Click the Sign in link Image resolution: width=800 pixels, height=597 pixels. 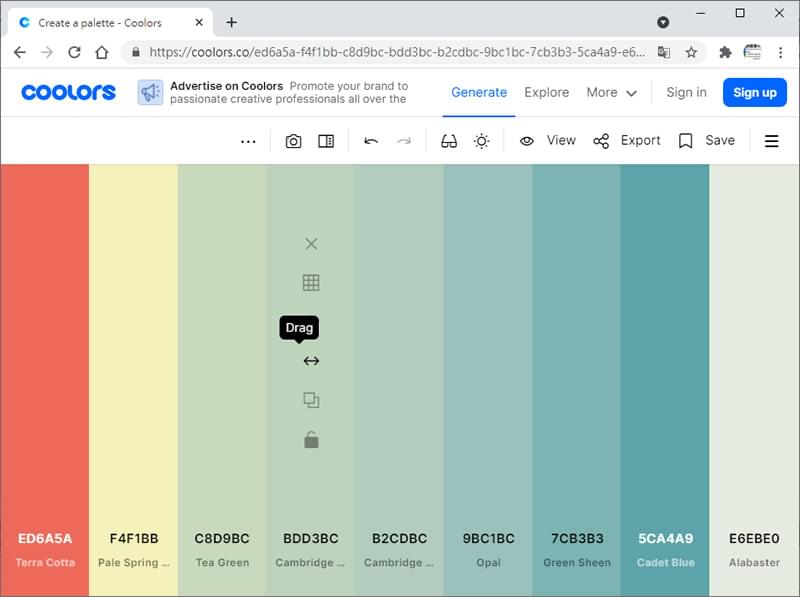click(x=686, y=92)
